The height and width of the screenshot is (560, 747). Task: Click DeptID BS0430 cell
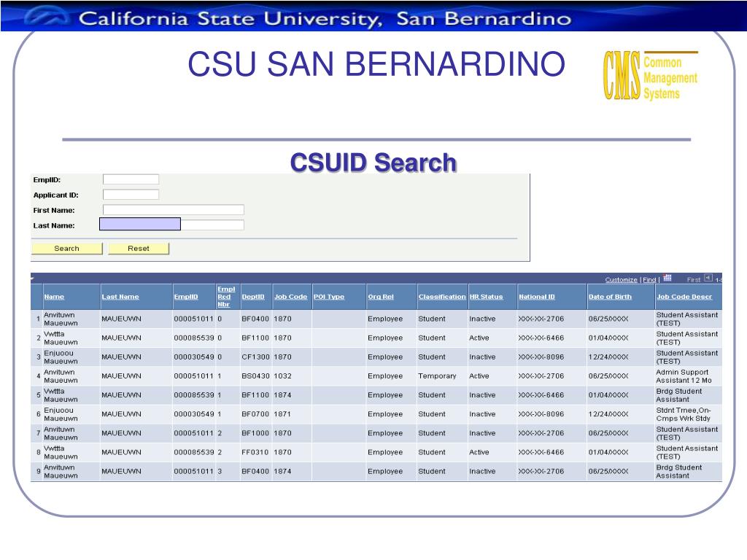pyautogui.click(x=255, y=376)
